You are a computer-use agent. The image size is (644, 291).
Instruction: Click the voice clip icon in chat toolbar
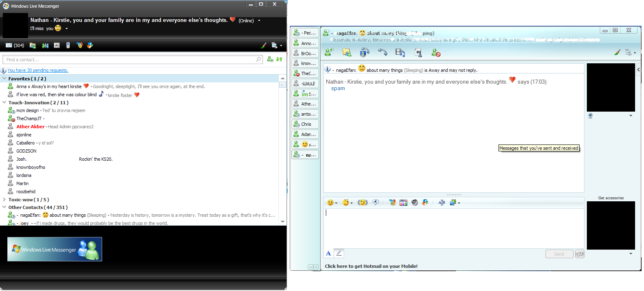click(376, 202)
